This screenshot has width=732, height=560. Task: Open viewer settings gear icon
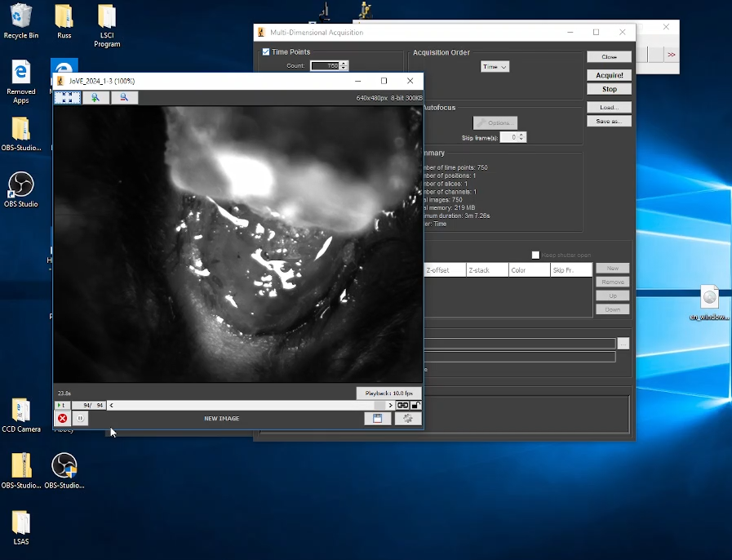[x=408, y=419]
